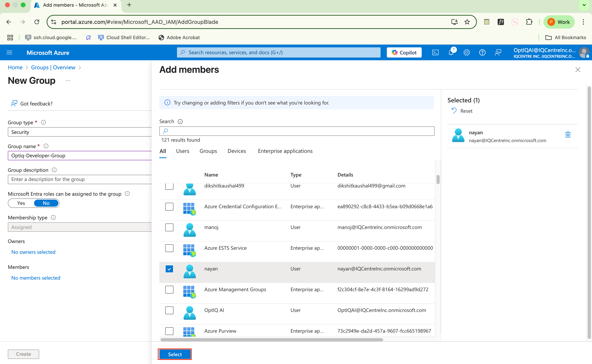Focus the Azure global search box

pos(279,52)
